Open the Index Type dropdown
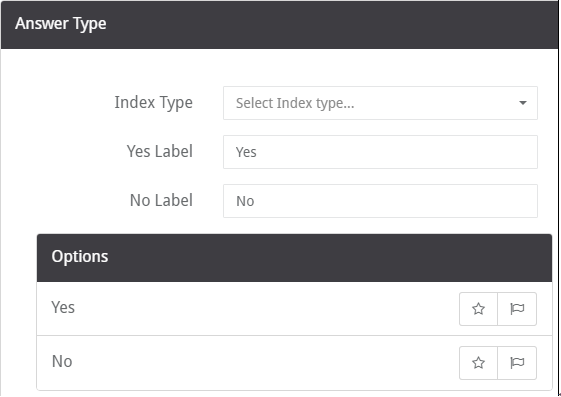 380,103
